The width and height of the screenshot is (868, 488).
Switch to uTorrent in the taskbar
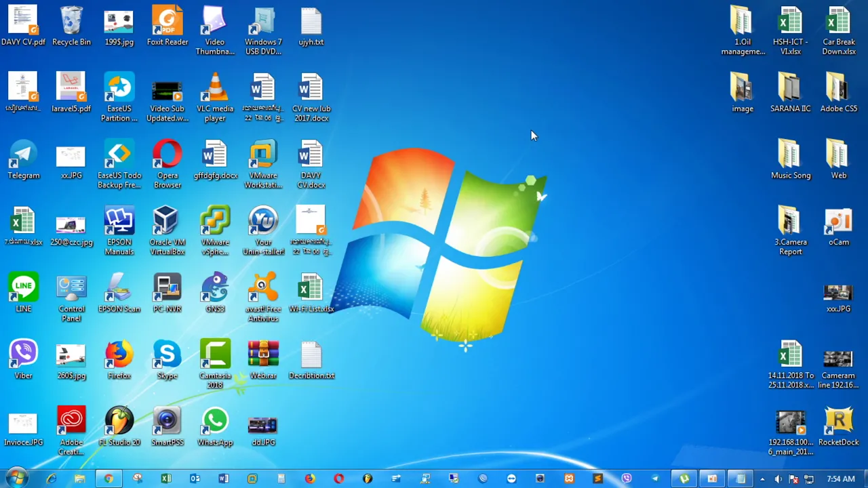[684, 479]
